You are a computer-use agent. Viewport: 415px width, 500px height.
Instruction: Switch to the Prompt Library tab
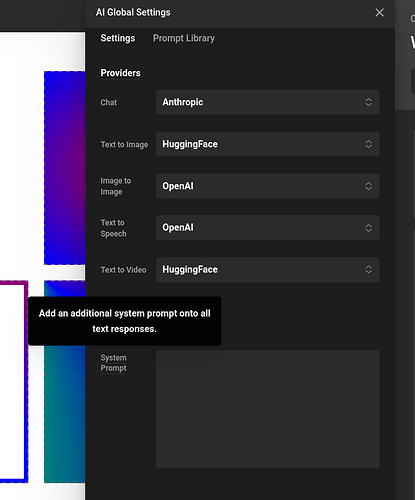(x=184, y=38)
